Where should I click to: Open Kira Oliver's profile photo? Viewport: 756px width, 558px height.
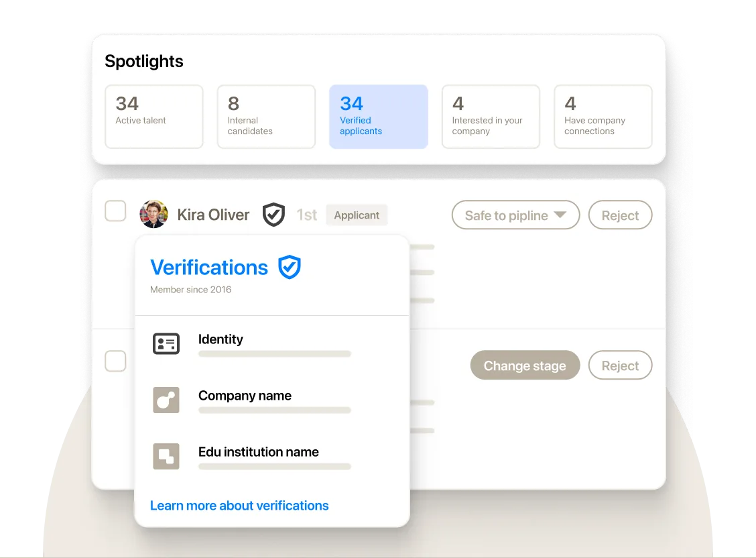[153, 214]
